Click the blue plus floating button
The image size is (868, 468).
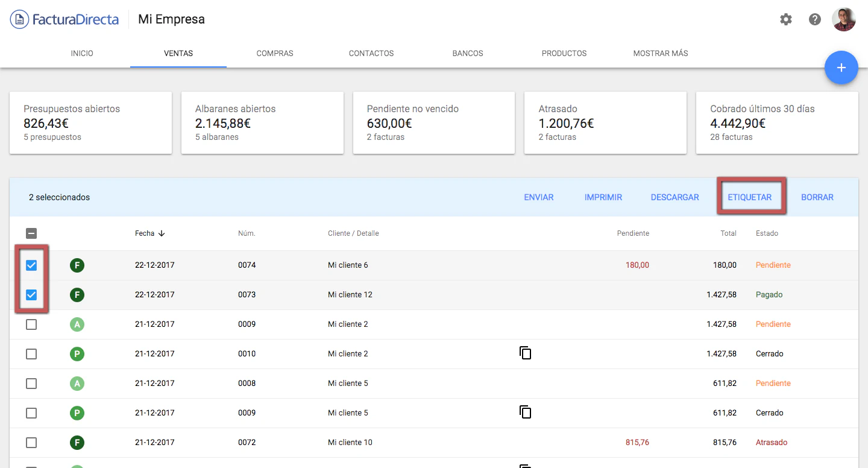[841, 68]
